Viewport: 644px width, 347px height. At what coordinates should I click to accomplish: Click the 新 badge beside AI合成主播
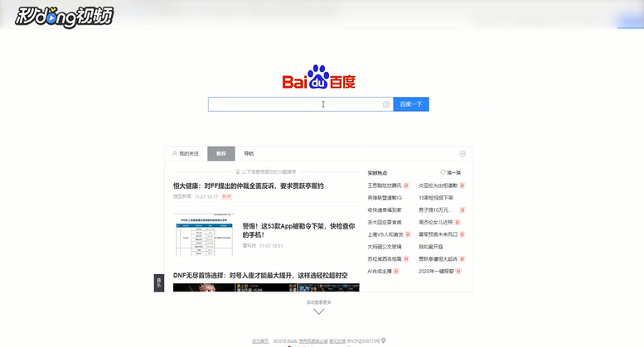point(396,272)
